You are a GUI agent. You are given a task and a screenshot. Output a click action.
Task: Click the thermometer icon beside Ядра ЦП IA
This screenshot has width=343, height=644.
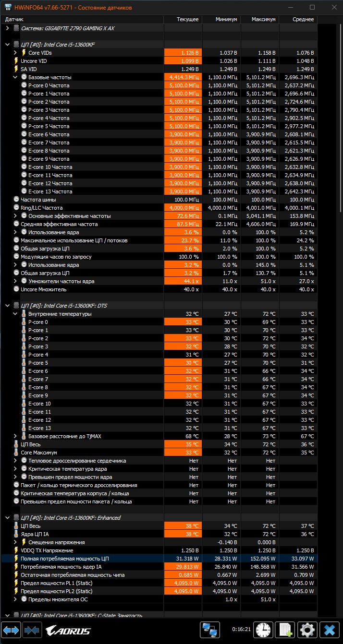point(16,534)
